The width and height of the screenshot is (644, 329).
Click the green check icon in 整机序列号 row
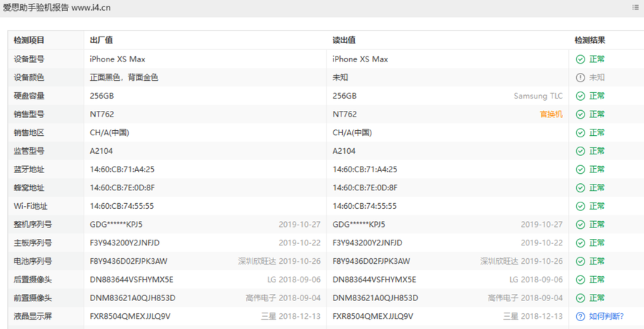pos(580,225)
